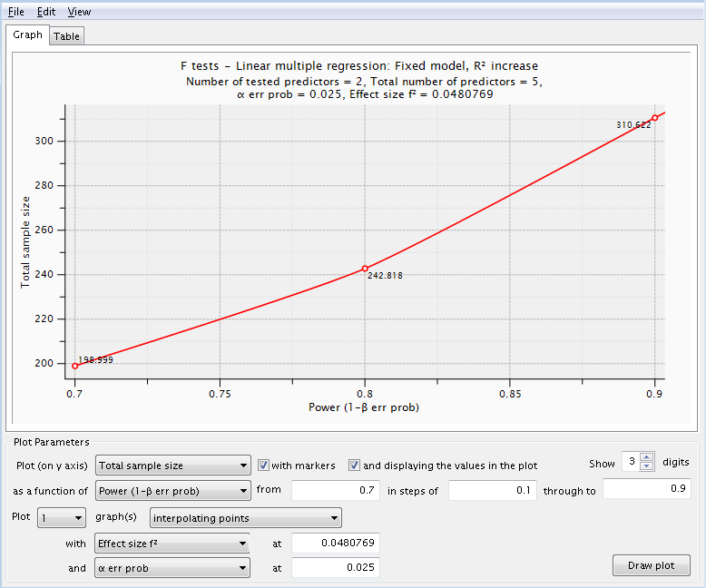Select the Graph tab

click(x=27, y=35)
